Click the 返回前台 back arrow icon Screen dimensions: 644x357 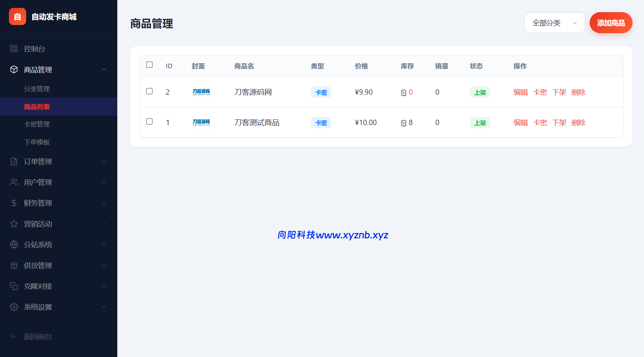click(14, 336)
